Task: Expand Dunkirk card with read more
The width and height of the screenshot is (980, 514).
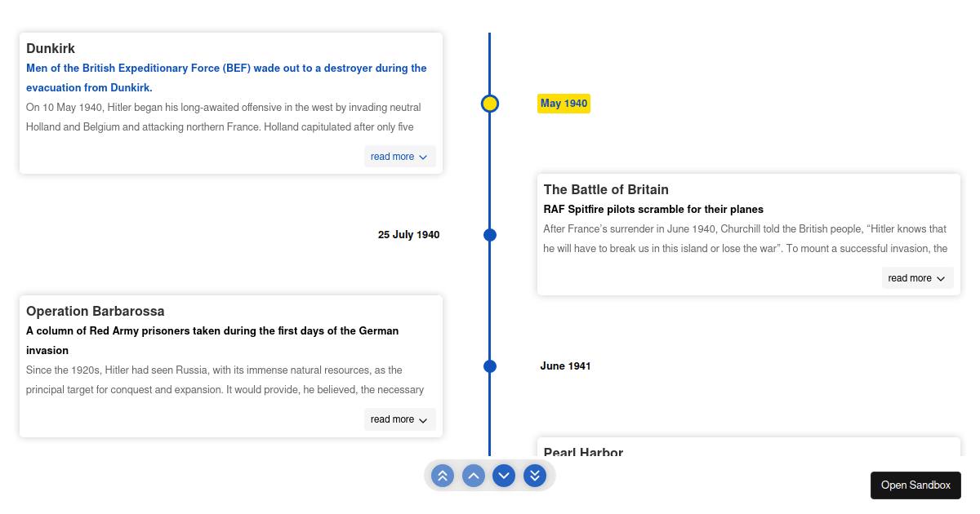Action: click(x=399, y=157)
